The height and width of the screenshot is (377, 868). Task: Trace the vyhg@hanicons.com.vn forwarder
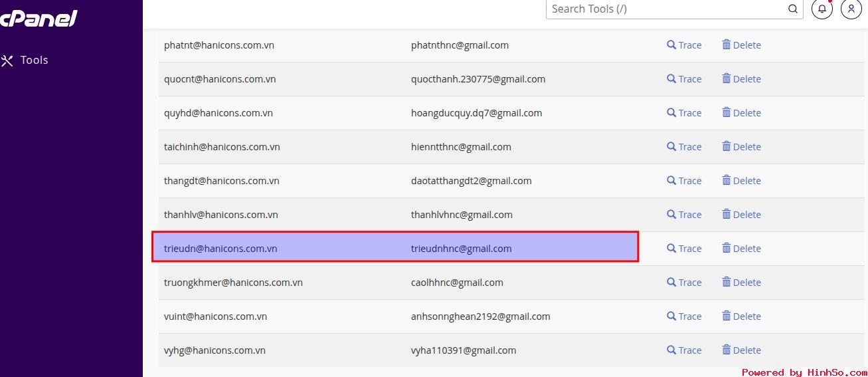click(684, 350)
